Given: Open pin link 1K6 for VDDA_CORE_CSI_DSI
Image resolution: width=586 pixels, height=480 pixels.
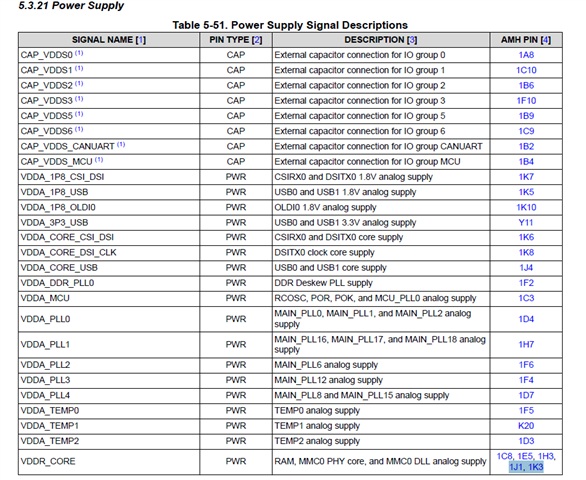Looking at the screenshot, I should [x=526, y=237].
